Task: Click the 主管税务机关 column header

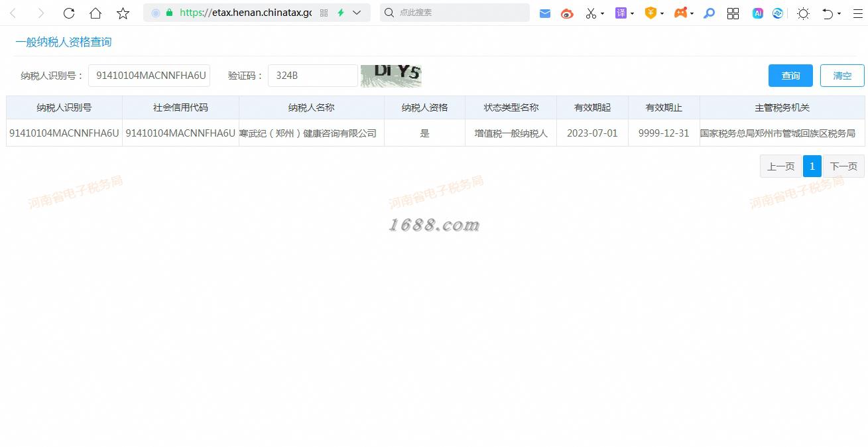Action: pyautogui.click(x=782, y=107)
